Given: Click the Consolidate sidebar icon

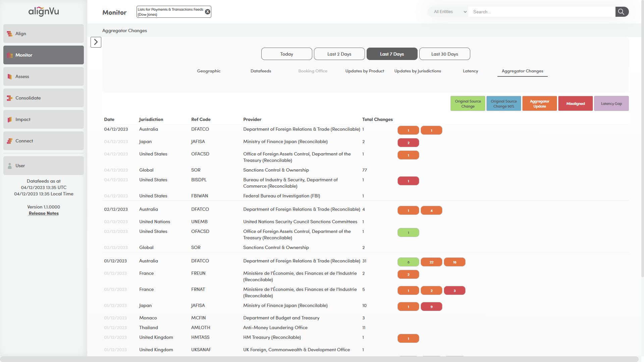Looking at the screenshot, I should pyautogui.click(x=10, y=98).
